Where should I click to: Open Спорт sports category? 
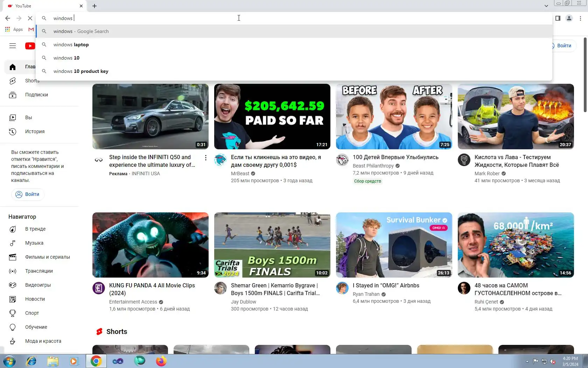click(x=39, y=313)
